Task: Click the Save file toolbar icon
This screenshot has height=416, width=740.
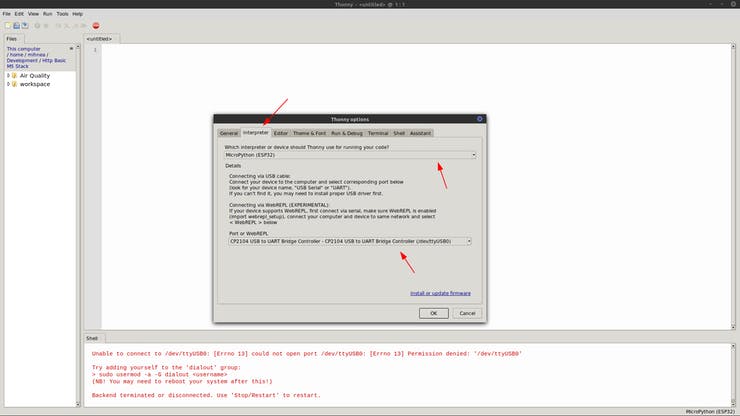Action: pyautogui.click(x=25, y=25)
